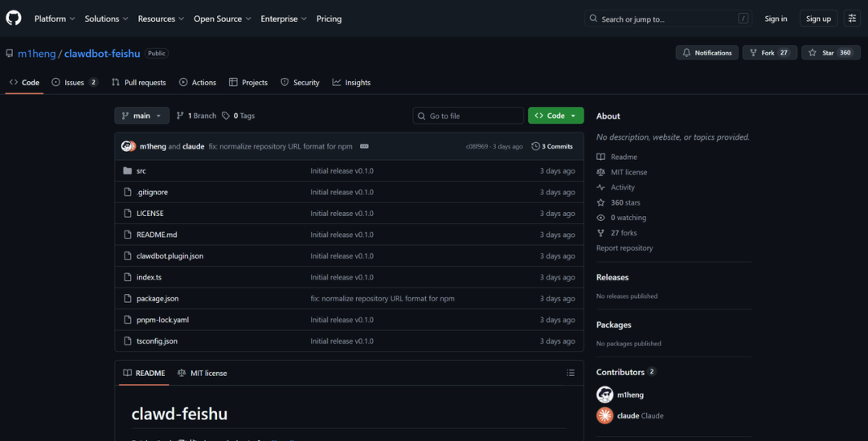868x441 pixels.
Task: Fork the repository
Action: [x=769, y=53]
